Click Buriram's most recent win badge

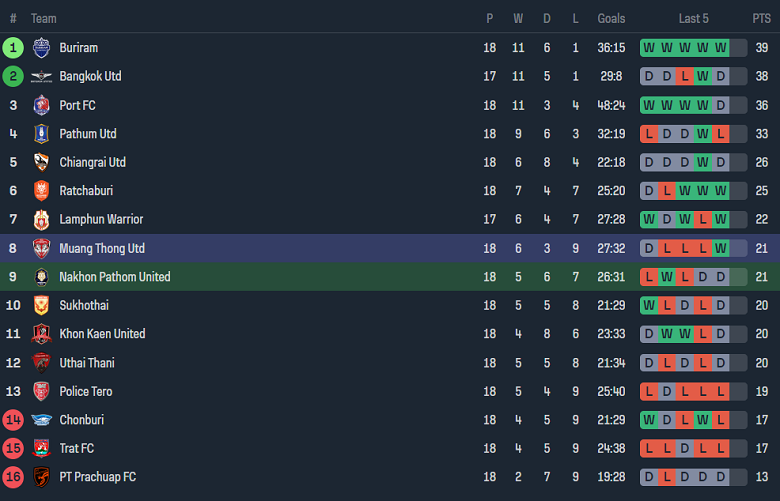tap(721, 48)
